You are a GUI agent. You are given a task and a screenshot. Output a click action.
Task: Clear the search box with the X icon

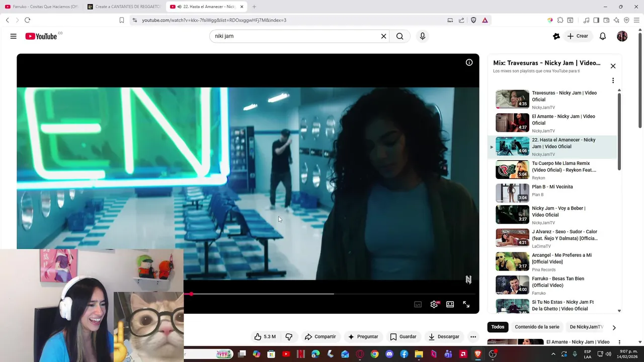tap(383, 36)
